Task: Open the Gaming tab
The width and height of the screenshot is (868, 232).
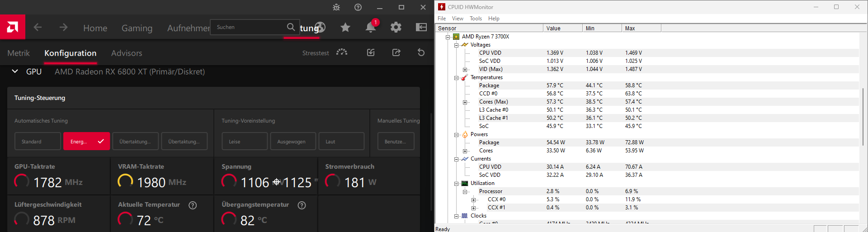Action: coord(137,28)
